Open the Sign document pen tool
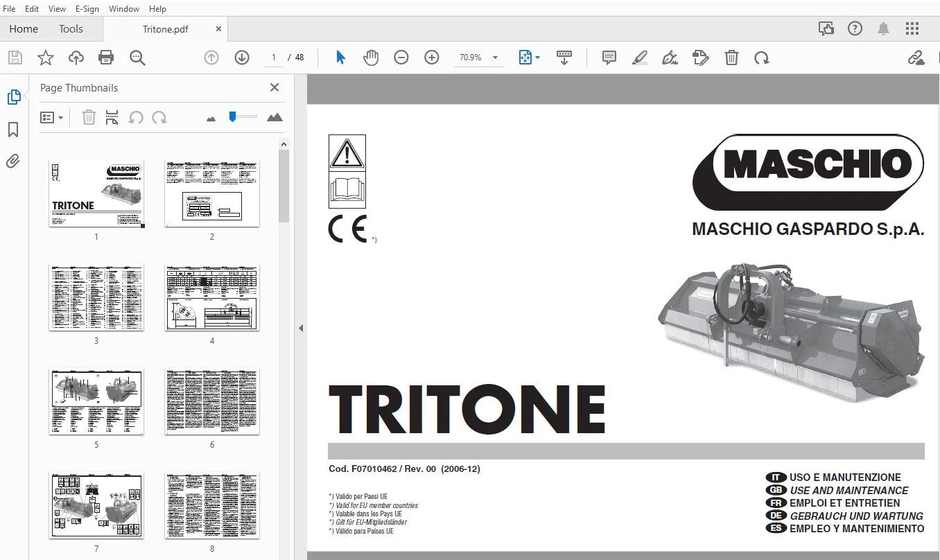This screenshot has width=940, height=560. [x=670, y=58]
